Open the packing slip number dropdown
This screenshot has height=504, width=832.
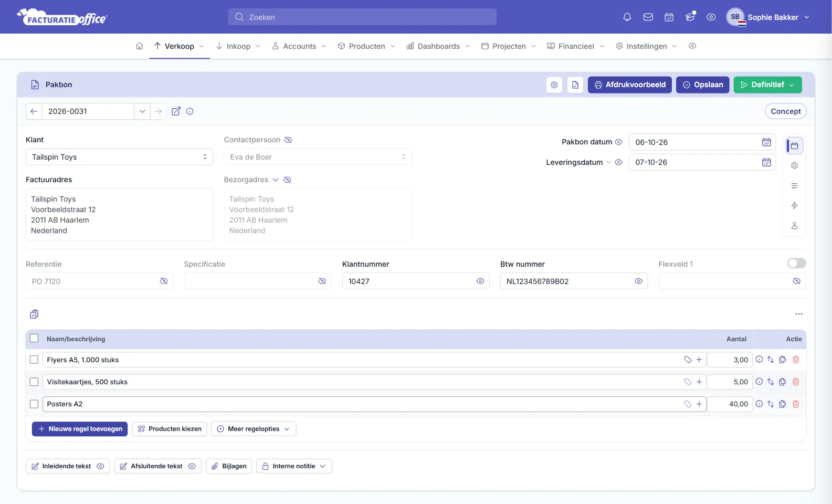pos(142,111)
